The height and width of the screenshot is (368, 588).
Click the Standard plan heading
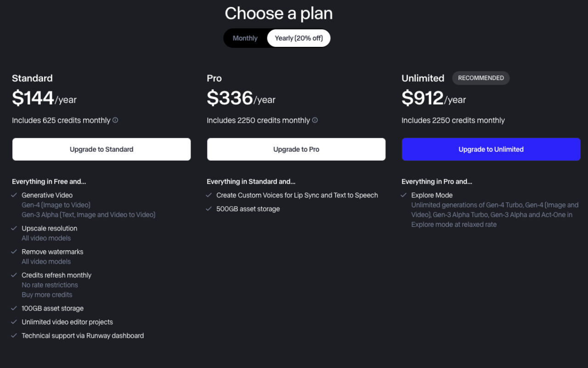tap(32, 78)
